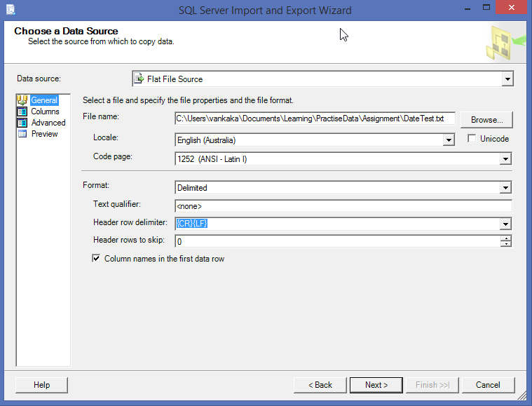Click the Advanced page icon in sidebar

click(x=22, y=123)
